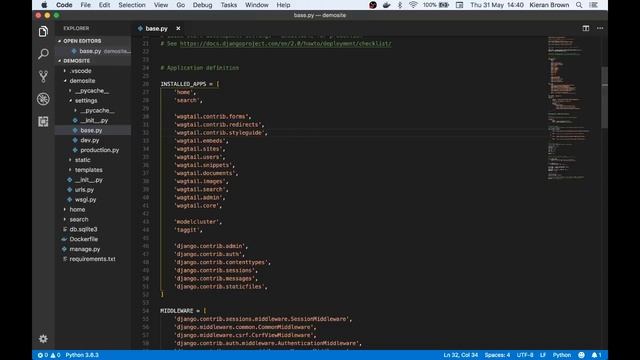640x360 pixels.
Task: Open macOS Spotlight search
Action: coord(579,5)
